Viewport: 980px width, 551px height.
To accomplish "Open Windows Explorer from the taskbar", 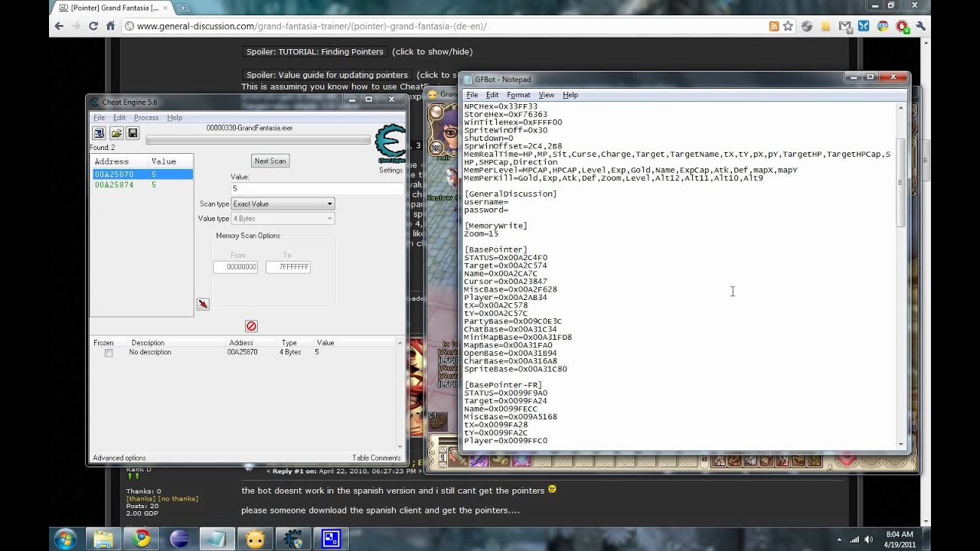I will click(x=103, y=539).
